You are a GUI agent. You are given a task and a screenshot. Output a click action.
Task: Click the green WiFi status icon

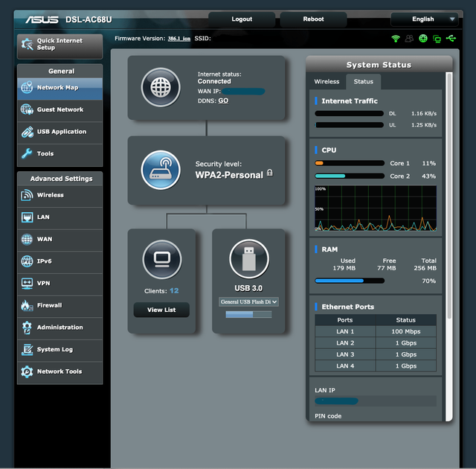396,39
